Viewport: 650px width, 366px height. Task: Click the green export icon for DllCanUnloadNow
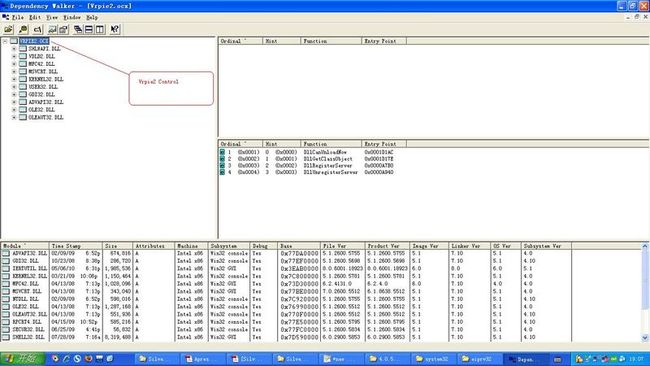pos(222,152)
